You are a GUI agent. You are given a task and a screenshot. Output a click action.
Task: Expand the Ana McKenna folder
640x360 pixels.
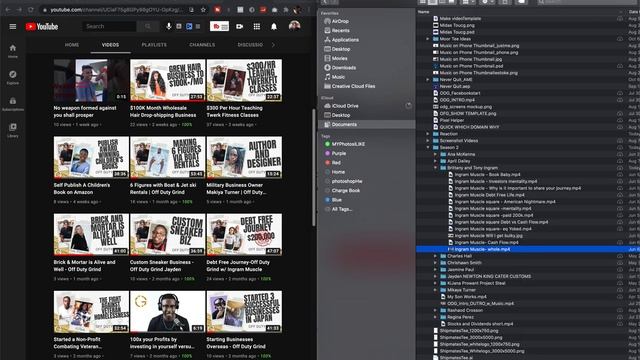click(x=435, y=154)
